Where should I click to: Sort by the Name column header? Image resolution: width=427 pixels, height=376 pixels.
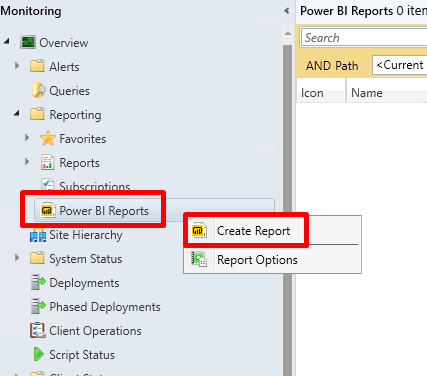click(386, 92)
